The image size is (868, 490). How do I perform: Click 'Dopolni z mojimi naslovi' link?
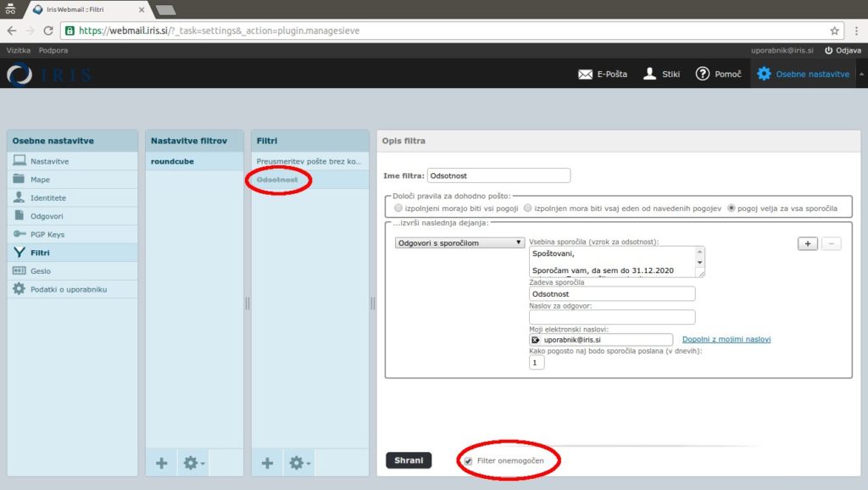(726, 339)
